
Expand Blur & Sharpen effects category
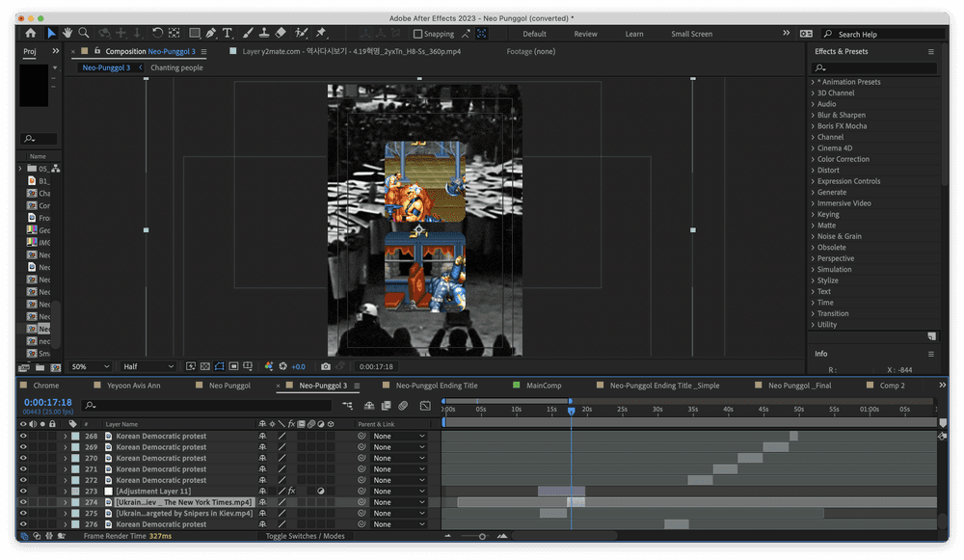pos(813,115)
